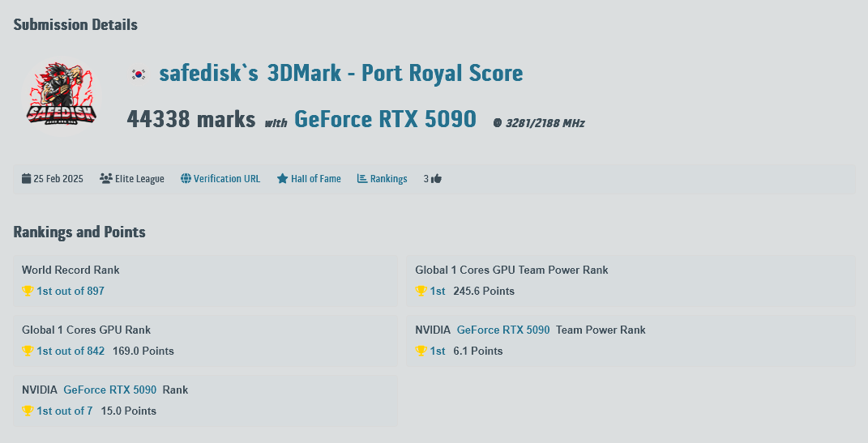
Task: Click the Rankings and Points heading
Action: [79, 232]
